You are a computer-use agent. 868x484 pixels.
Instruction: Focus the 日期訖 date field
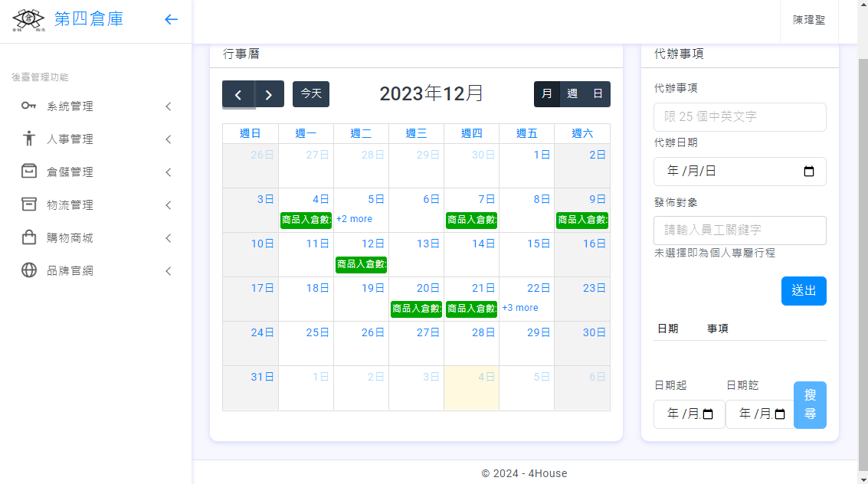[x=760, y=414]
